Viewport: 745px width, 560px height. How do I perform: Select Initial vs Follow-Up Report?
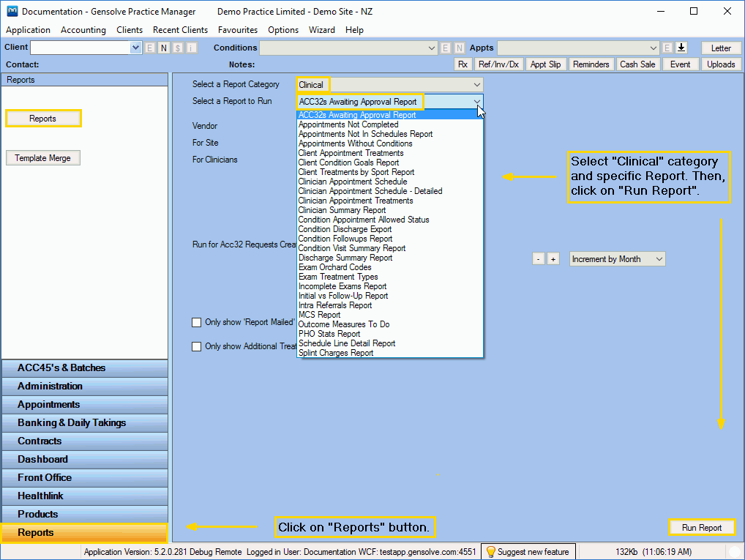(x=389, y=296)
